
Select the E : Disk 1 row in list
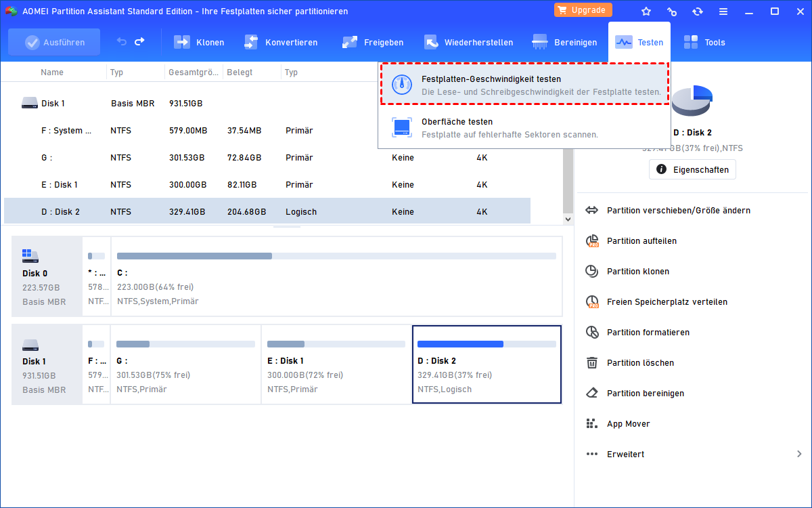(267, 185)
